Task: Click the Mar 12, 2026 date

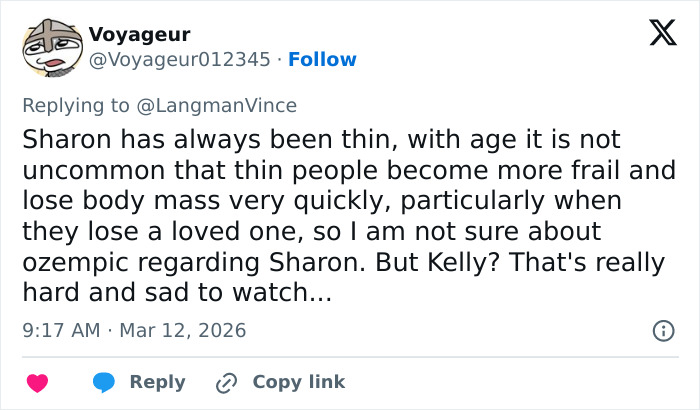Action: [x=182, y=330]
